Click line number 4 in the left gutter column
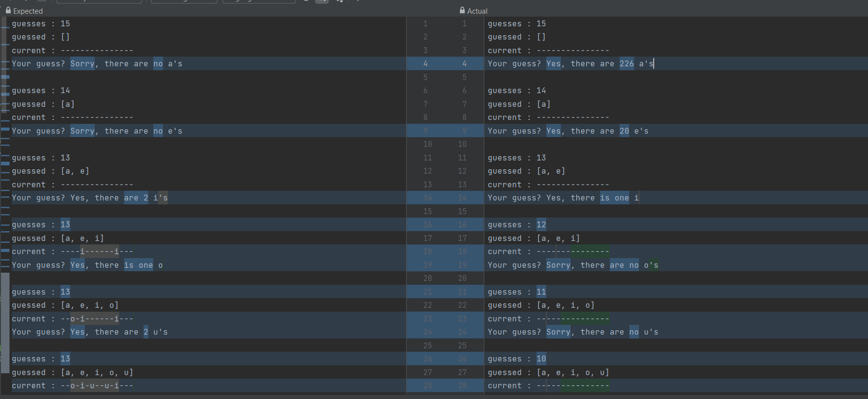Screen dimensions: 868x399 click(425, 63)
